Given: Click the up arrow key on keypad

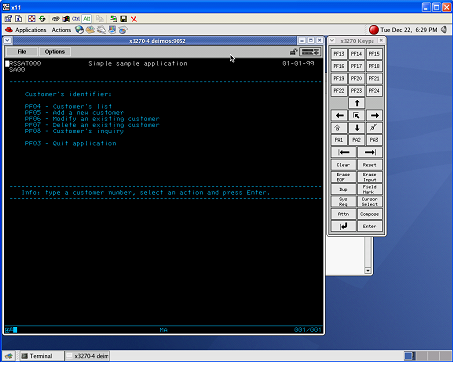Looking at the screenshot, I should pos(357,103).
